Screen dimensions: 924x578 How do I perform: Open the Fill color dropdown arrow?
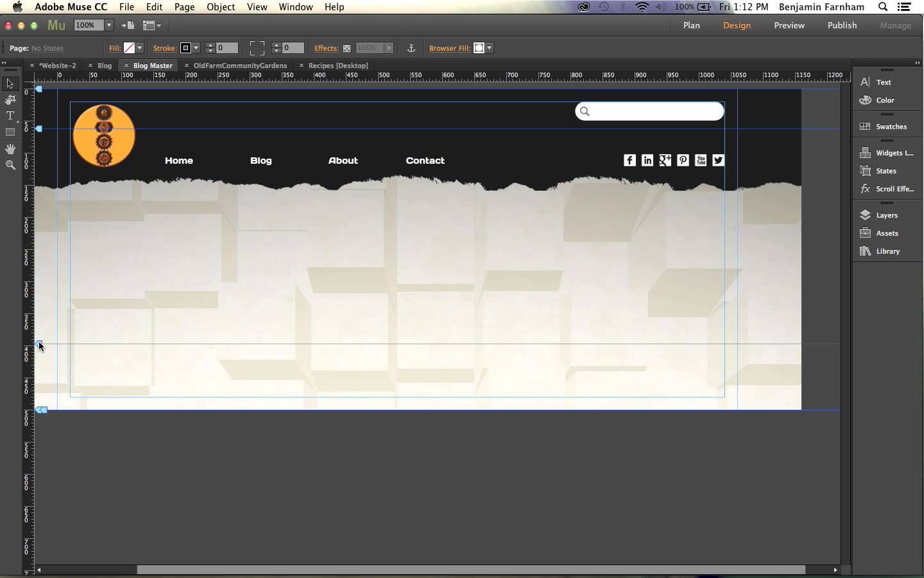coord(140,48)
